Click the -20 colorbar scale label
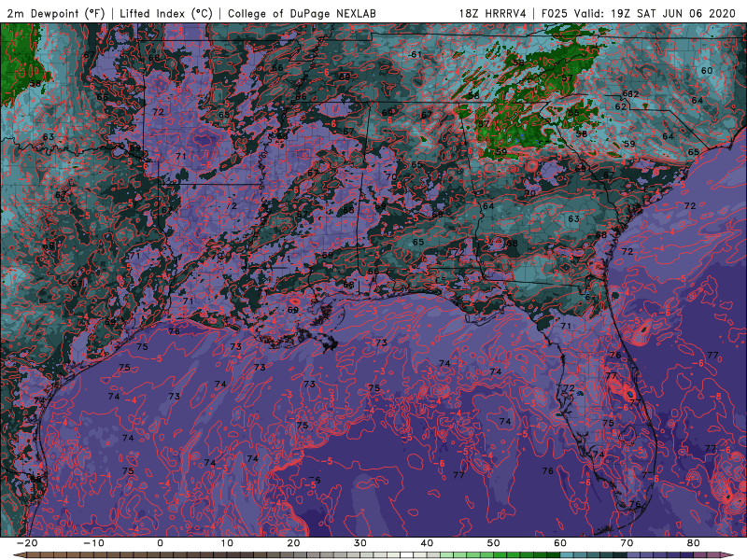This screenshot has height=560, width=747. pos(27,543)
